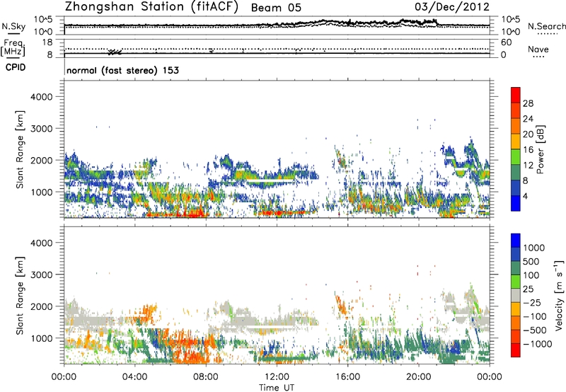Click the '500' label on the velocity colorbar

point(531,262)
